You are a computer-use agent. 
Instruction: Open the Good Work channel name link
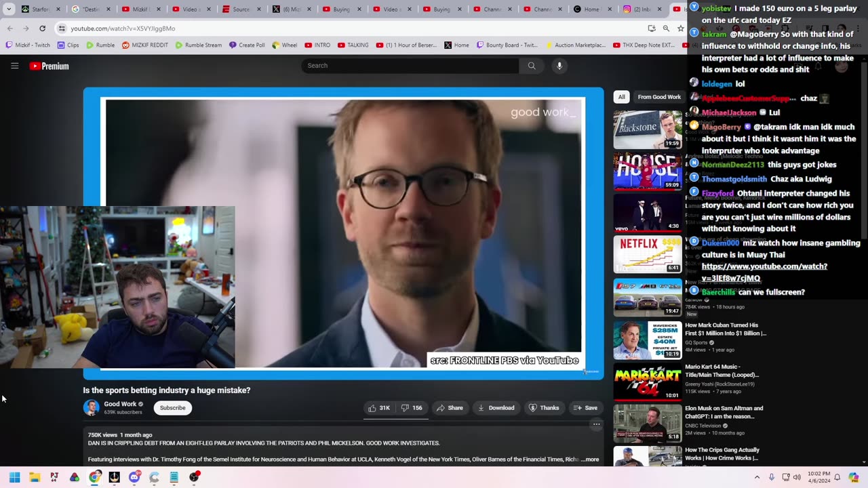pyautogui.click(x=120, y=404)
